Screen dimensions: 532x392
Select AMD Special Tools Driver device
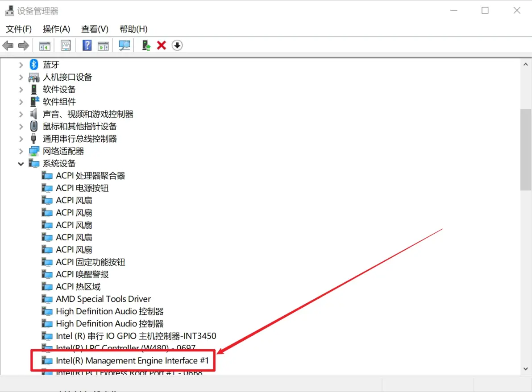(x=103, y=299)
